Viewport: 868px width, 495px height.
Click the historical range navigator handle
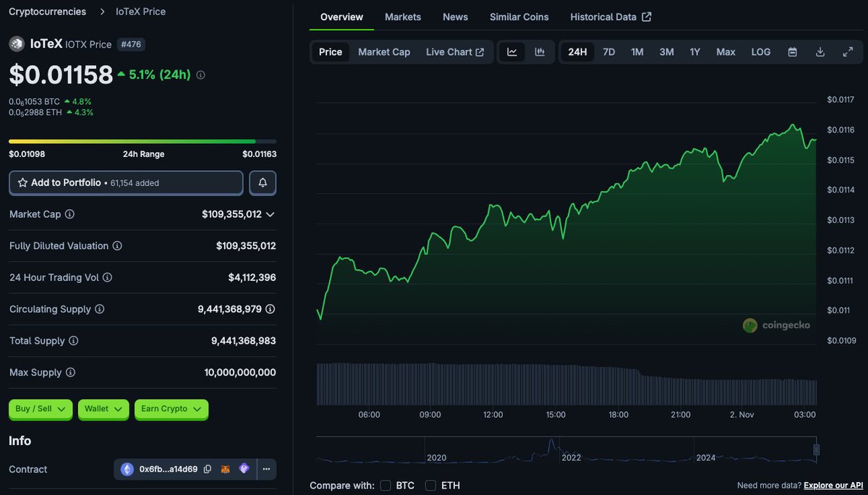[817, 449]
